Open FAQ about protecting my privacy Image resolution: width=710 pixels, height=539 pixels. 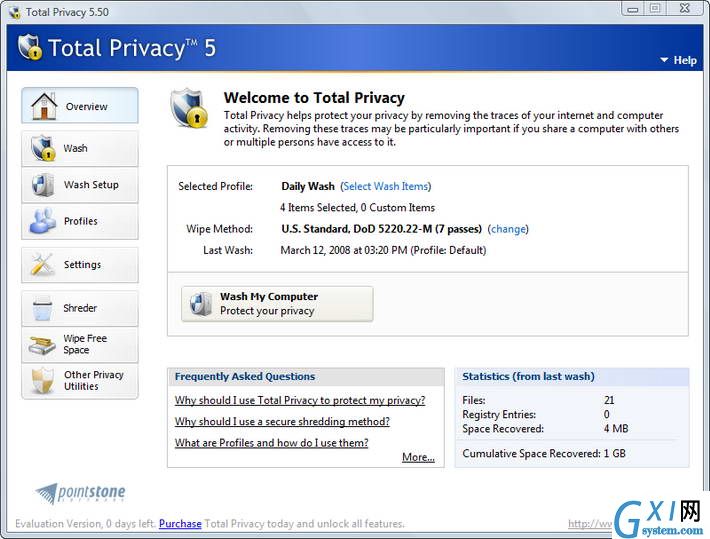300,400
